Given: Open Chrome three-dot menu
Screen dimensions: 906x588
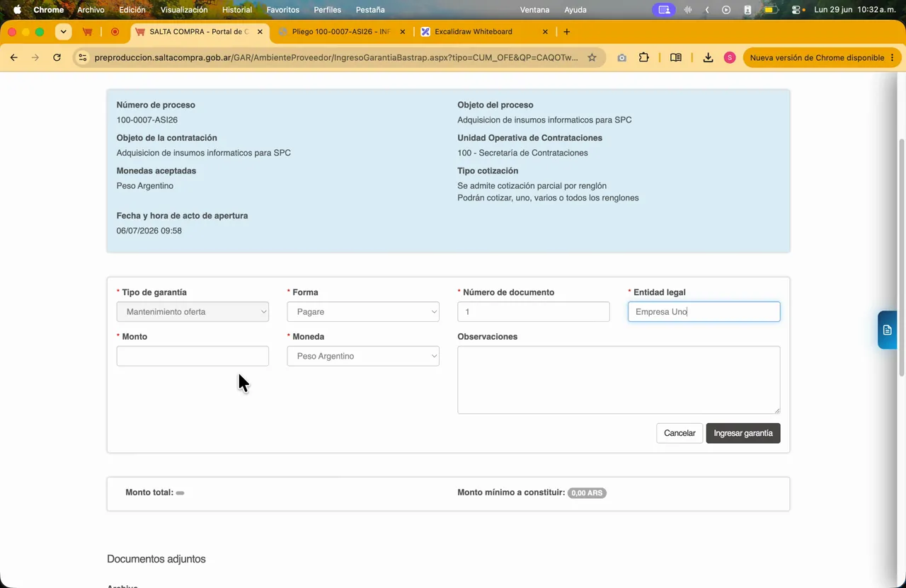Looking at the screenshot, I should pyautogui.click(x=892, y=57).
